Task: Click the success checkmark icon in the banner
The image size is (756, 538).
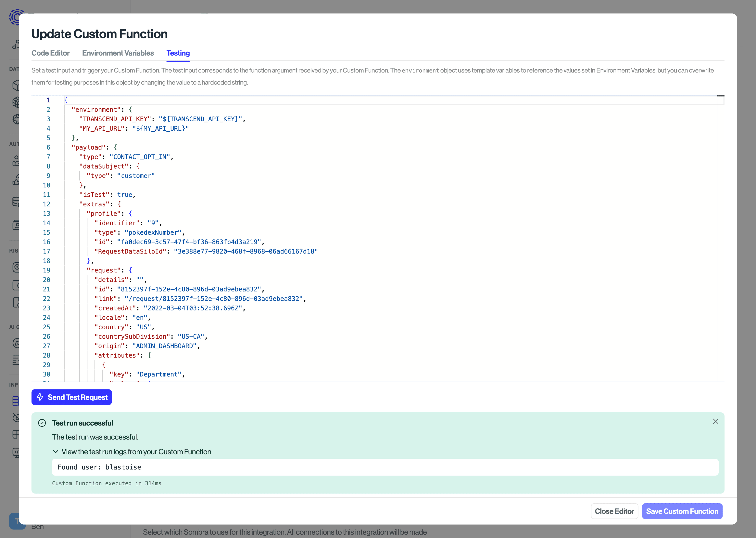Action: click(x=42, y=423)
